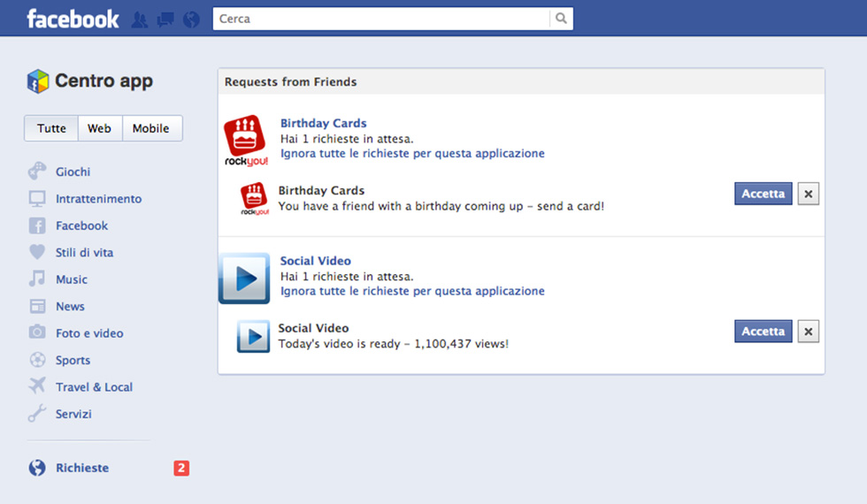Select the Tutte filter tab
This screenshot has width=867, height=504.
pos(51,128)
